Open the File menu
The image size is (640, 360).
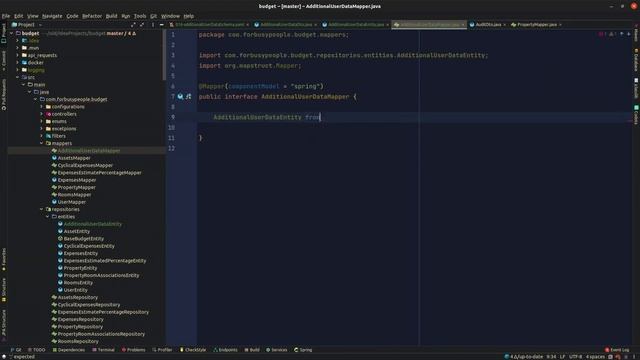(x=6, y=16)
